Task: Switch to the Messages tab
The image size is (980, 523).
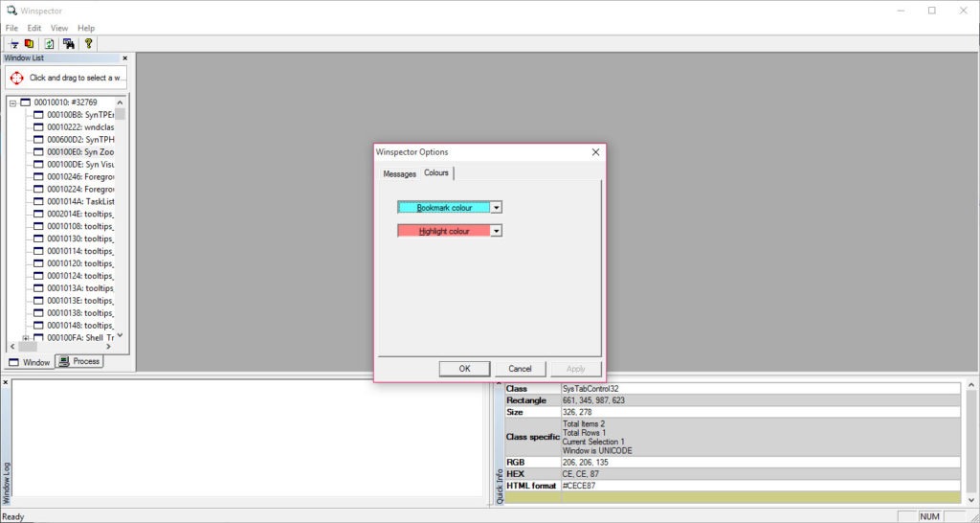Action: (x=399, y=174)
